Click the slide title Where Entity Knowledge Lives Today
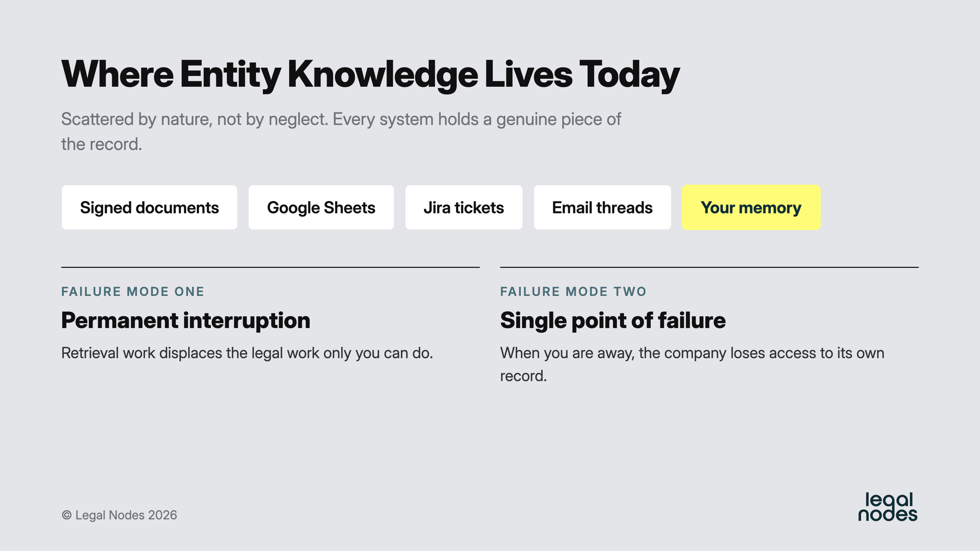The width and height of the screenshot is (980, 551). (370, 74)
